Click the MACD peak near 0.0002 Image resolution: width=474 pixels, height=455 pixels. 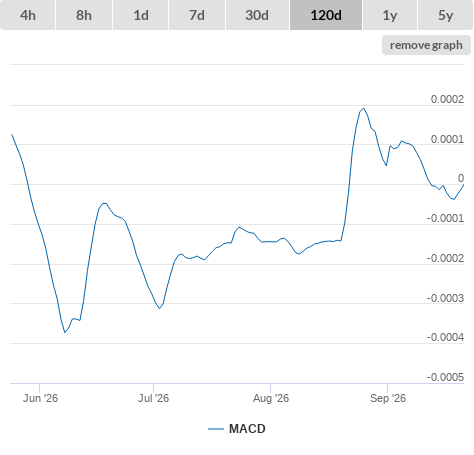click(363, 108)
